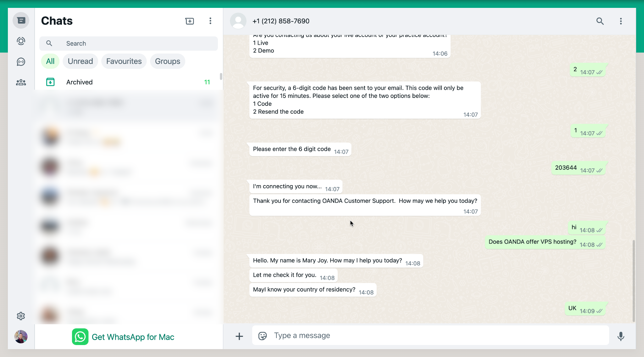Image resolution: width=644 pixels, height=357 pixels.
Task: Open the Settings gear icon
Action: pyautogui.click(x=21, y=316)
